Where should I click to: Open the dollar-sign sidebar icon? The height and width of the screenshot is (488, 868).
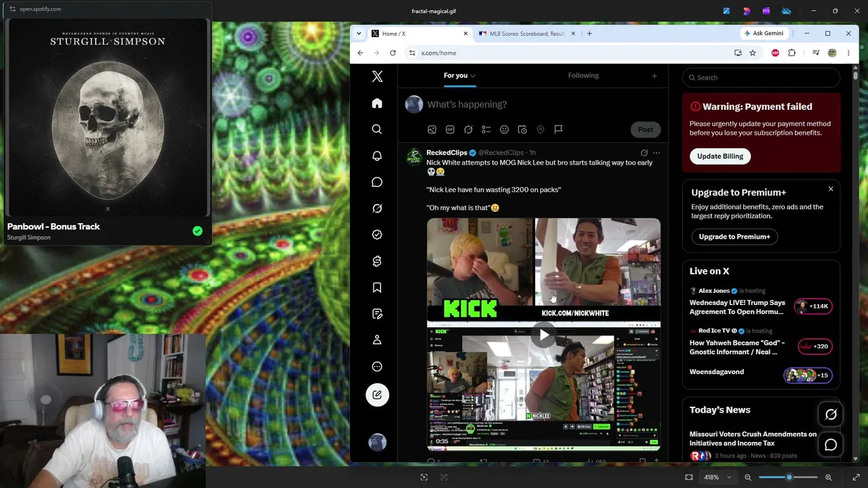click(377, 261)
